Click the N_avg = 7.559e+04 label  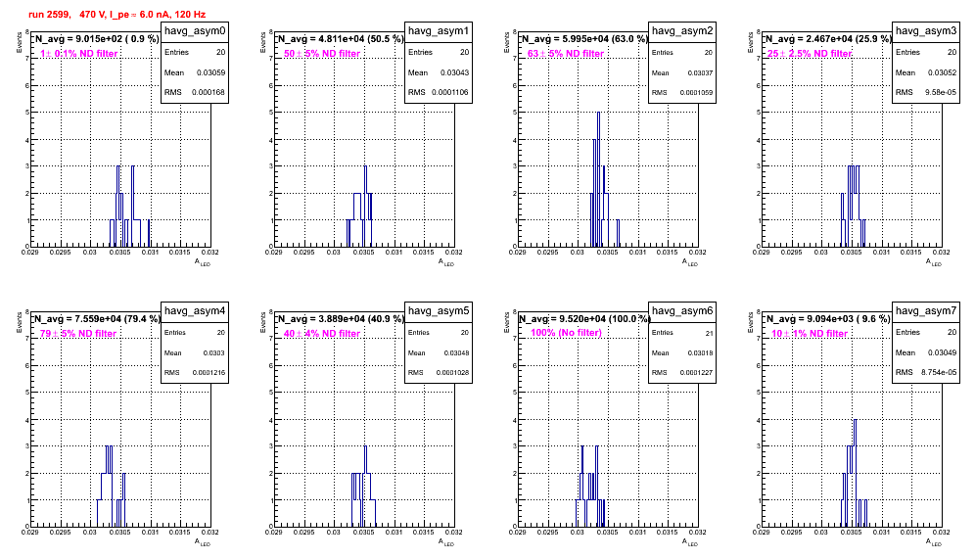click(96, 319)
